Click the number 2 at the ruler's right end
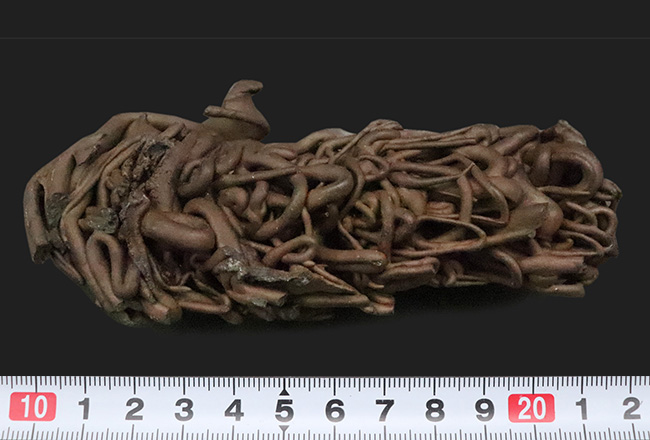The height and width of the screenshot is (440, 650). [630, 410]
